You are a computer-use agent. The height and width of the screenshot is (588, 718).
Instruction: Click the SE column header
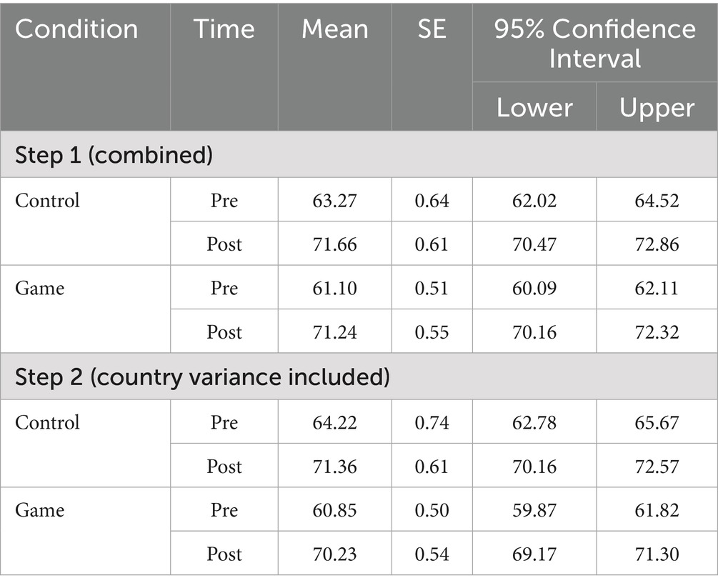point(432,29)
